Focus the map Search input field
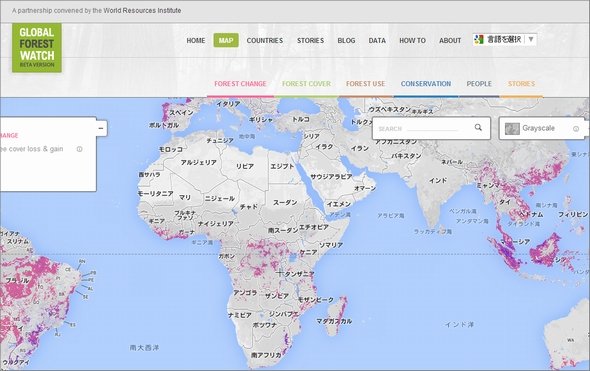Screen dimensions: 590x371 click(423, 129)
